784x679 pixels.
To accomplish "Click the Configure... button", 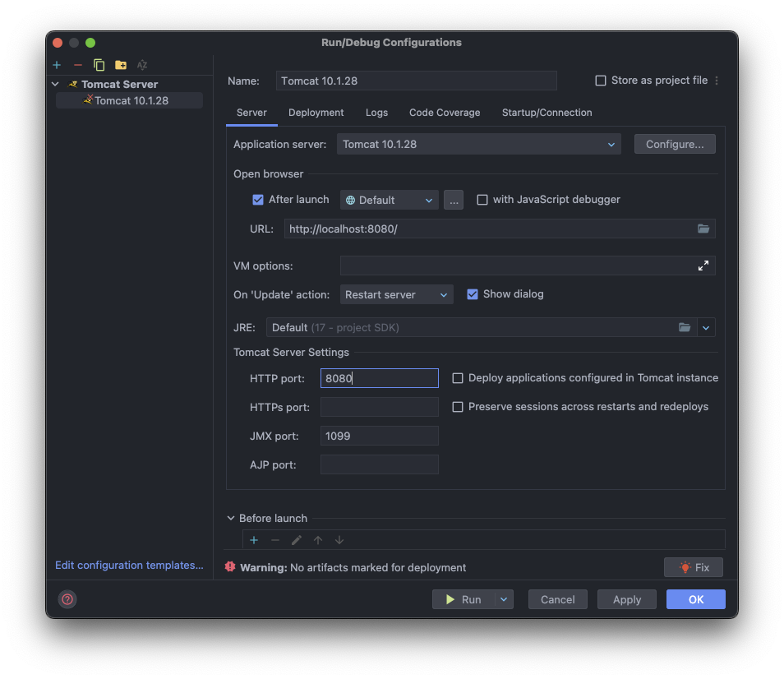I will pyautogui.click(x=675, y=144).
